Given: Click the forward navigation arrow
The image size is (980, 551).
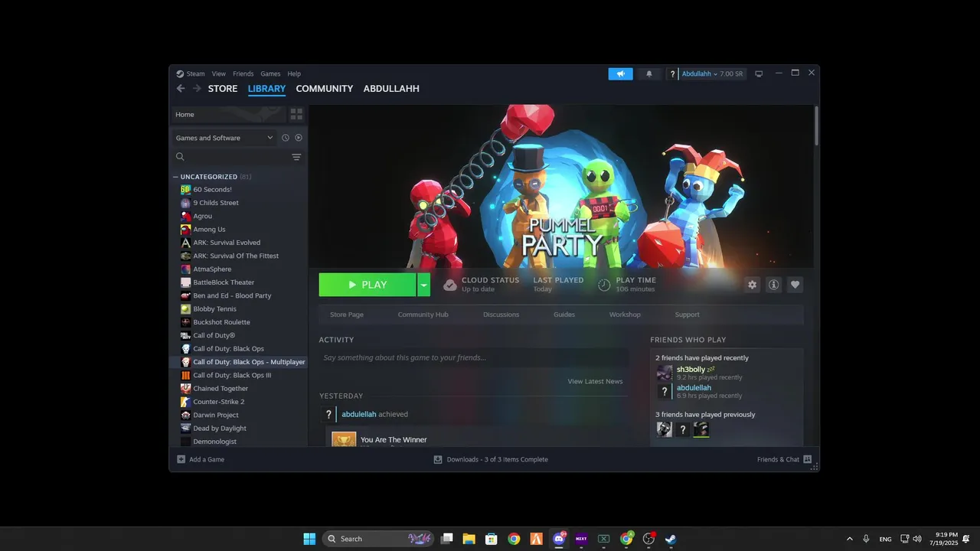Looking at the screenshot, I should tap(197, 89).
